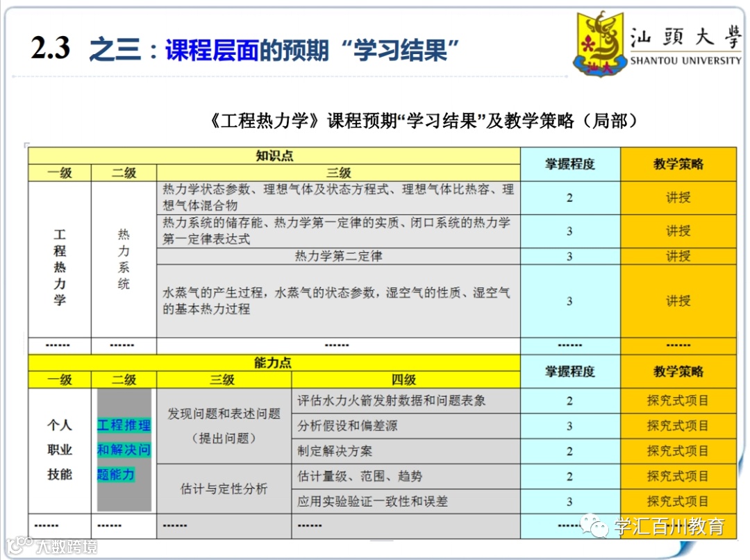Click the section number '2.3'
Screen dimensions: 750x560
click(x=51, y=49)
